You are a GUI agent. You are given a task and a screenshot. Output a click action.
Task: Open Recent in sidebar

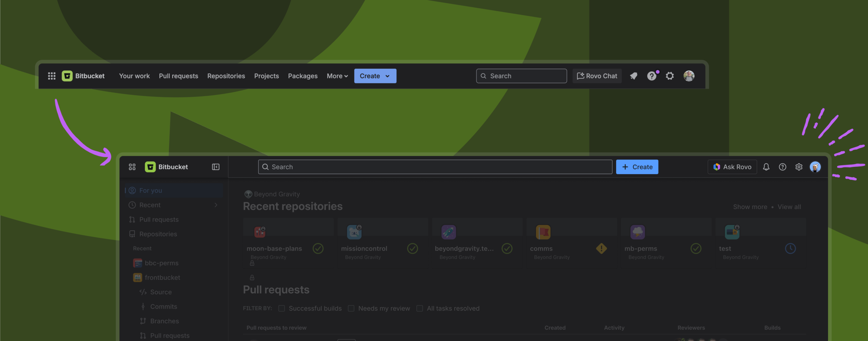point(174,205)
